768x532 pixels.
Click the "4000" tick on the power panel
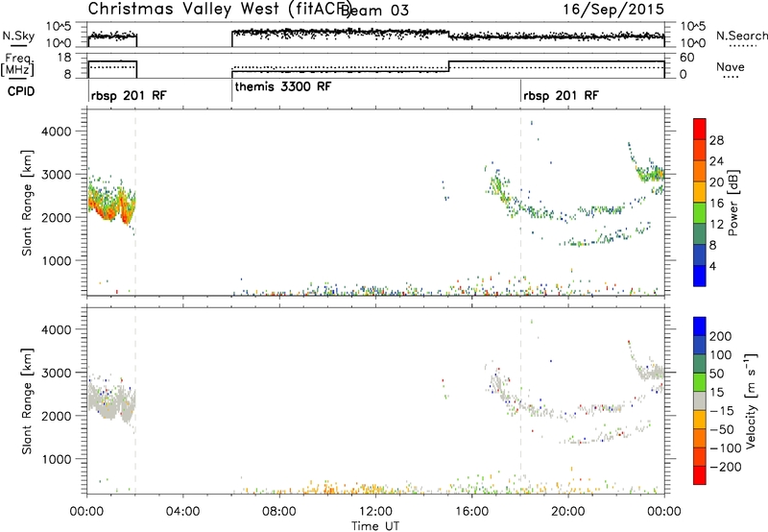pos(56,132)
